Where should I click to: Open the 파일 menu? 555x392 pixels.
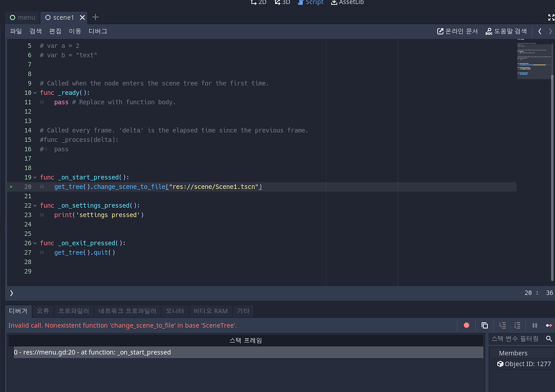[x=16, y=31]
